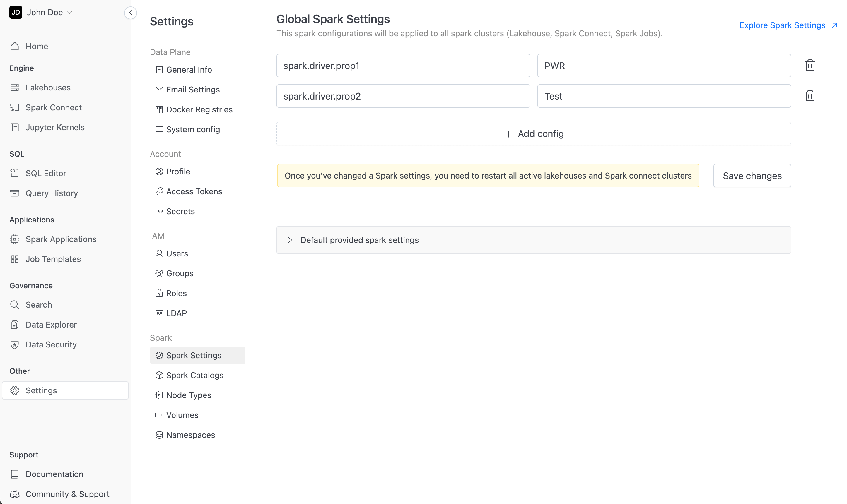Image resolution: width=847 pixels, height=504 pixels.
Task: Navigate to the Spark Catalogs menu item
Action: pyautogui.click(x=195, y=375)
